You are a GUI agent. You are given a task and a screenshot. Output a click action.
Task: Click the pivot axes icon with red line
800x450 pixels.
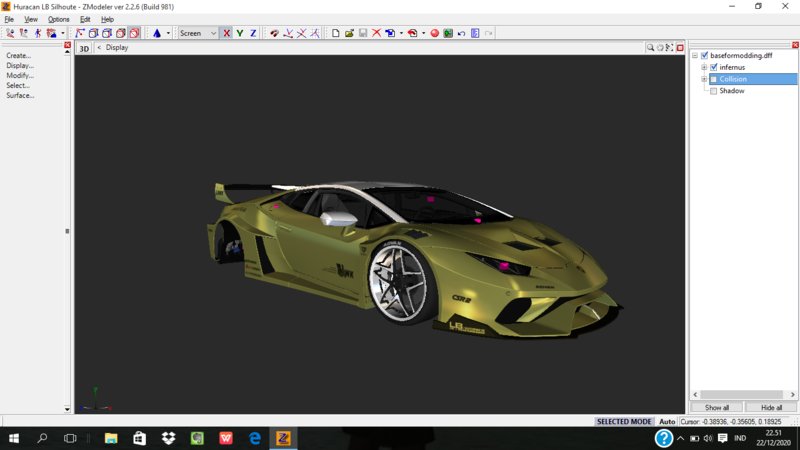click(288, 33)
